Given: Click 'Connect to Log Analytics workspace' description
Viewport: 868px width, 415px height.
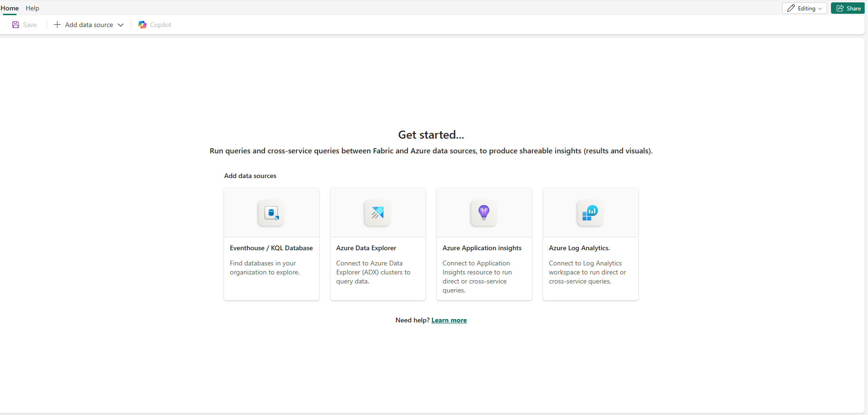Looking at the screenshot, I should (x=587, y=272).
